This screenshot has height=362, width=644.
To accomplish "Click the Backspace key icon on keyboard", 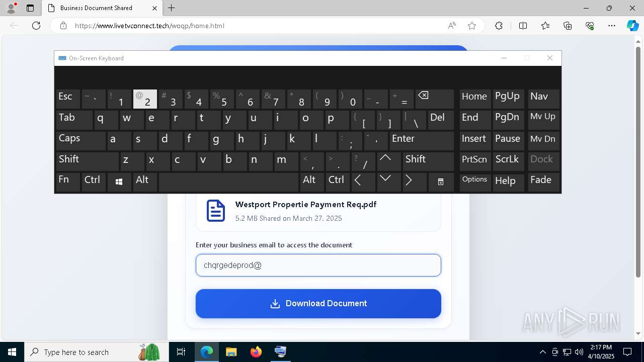I will coord(434,99).
